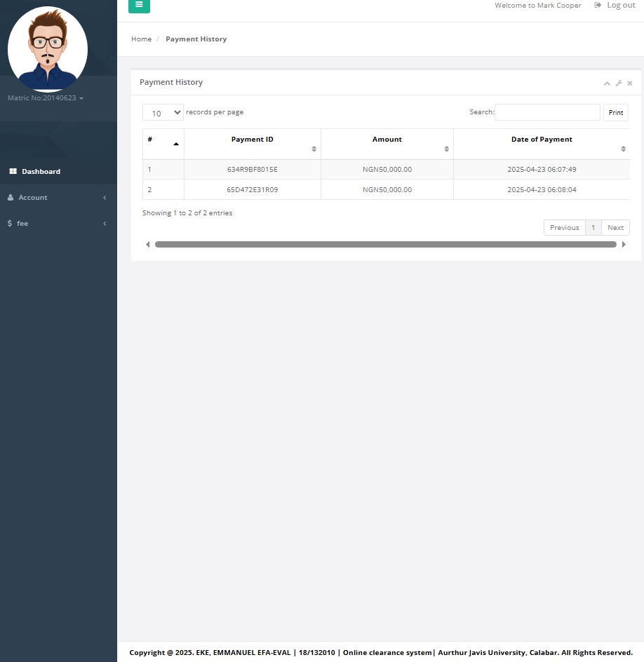The height and width of the screenshot is (662, 644).
Task: Expand Account submenu chevron
Action: (x=105, y=198)
